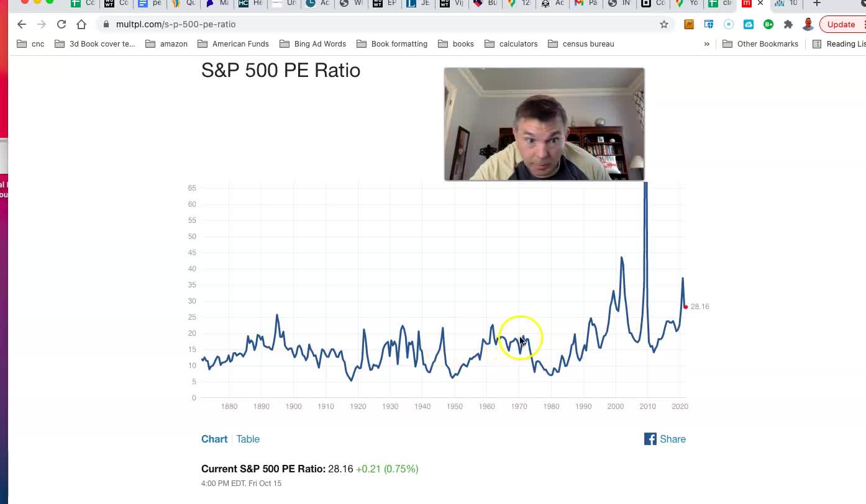Screen dimensions: 866x504
Task: Expand hidden bookmarks with double chevron
Action: point(706,44)
